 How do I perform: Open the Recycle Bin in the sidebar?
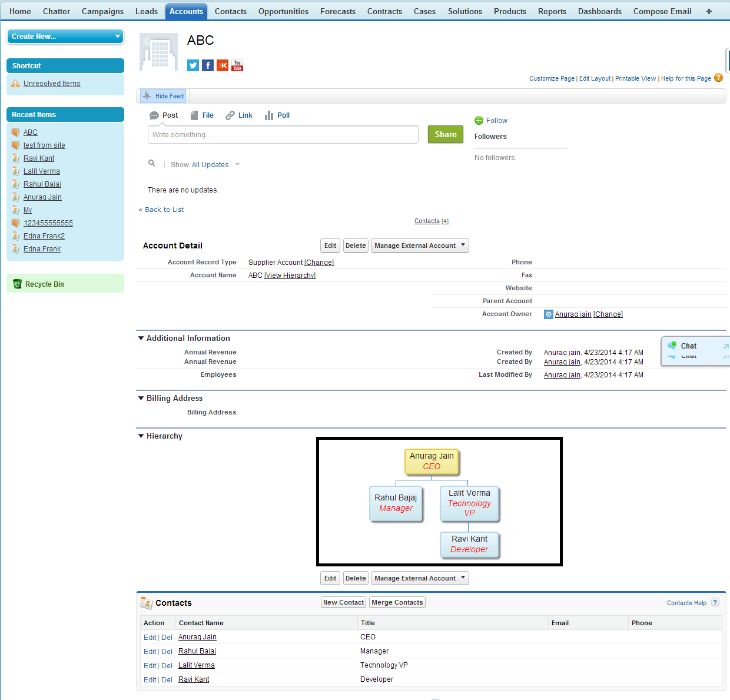coord(44,284)
